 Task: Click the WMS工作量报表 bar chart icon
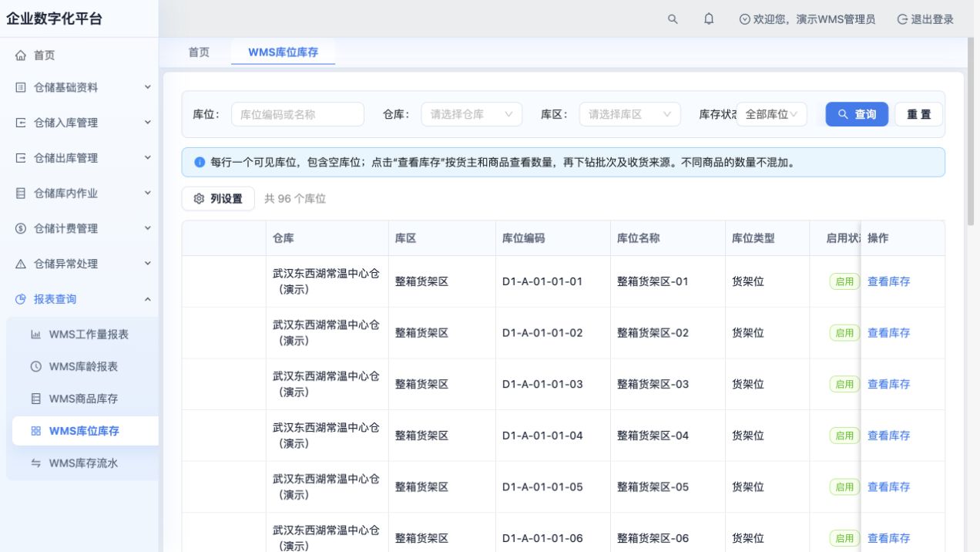pos(35,335)
